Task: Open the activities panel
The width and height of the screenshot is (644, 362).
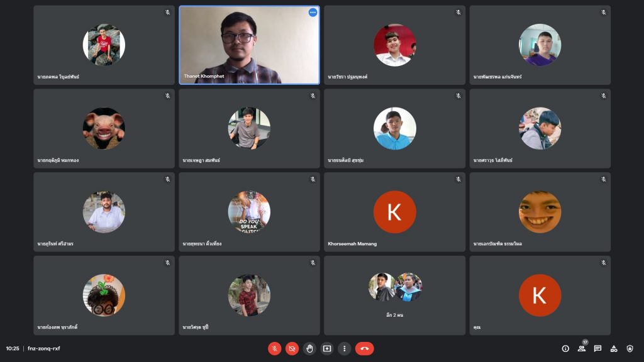Action: pos(614,348)
